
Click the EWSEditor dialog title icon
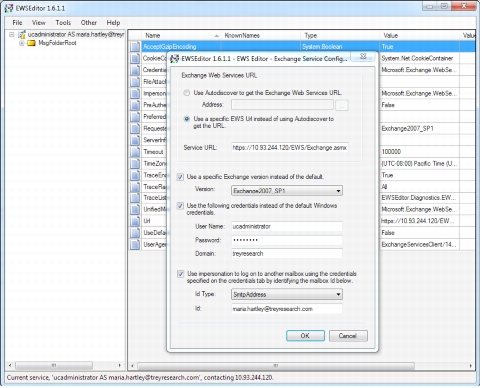[174, 59]
